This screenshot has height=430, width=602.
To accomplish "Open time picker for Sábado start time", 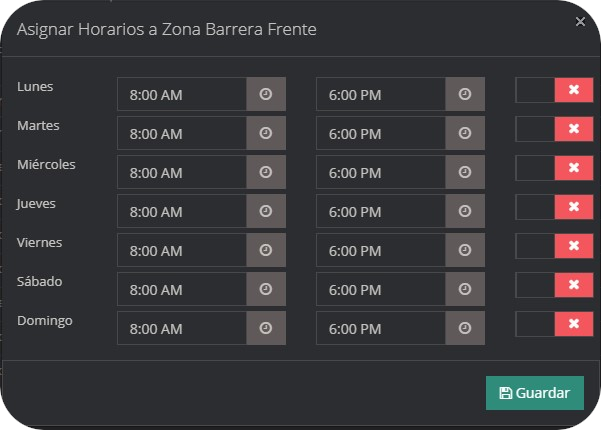I will [x=266, y=289].
